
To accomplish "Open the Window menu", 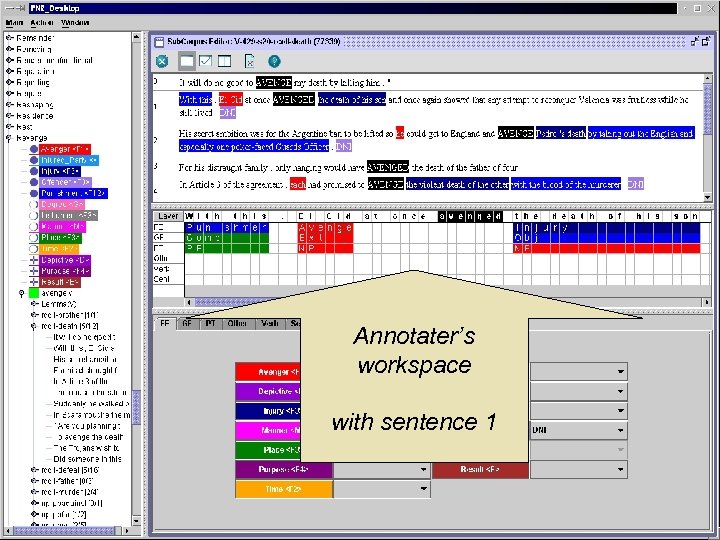I will [x=75, y=22].
